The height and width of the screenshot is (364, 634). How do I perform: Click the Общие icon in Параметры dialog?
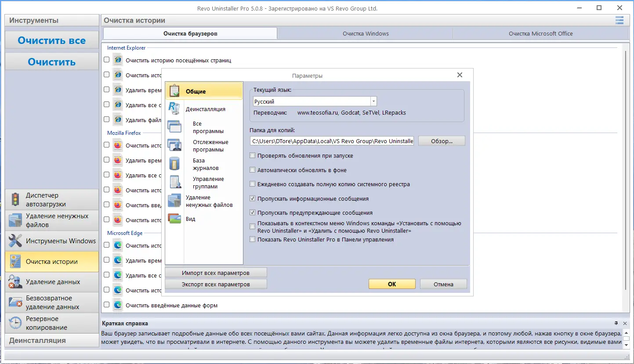[174, 91]
